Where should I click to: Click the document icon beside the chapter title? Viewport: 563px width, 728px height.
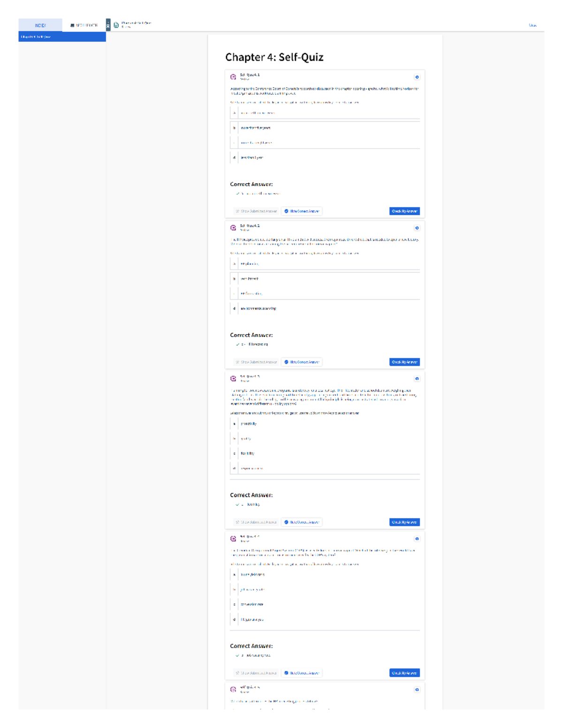coord(116,25)
